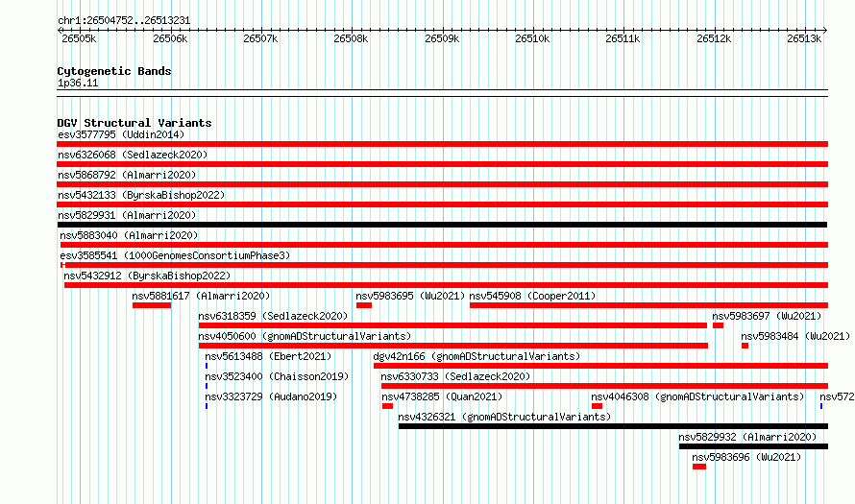This screenshot has height=504, width=855.
Task: Select the 1p36.11 band label
Action: [x=78, y=83]
